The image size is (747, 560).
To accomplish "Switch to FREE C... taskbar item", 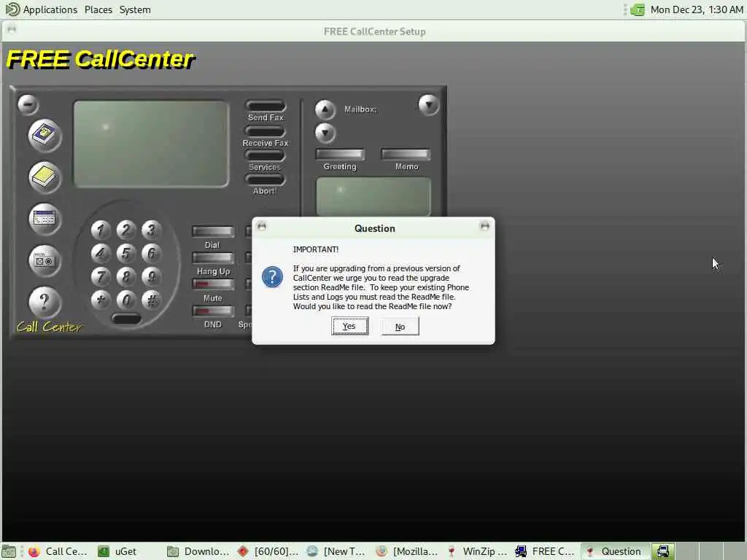I will click(x=545, y=551).
